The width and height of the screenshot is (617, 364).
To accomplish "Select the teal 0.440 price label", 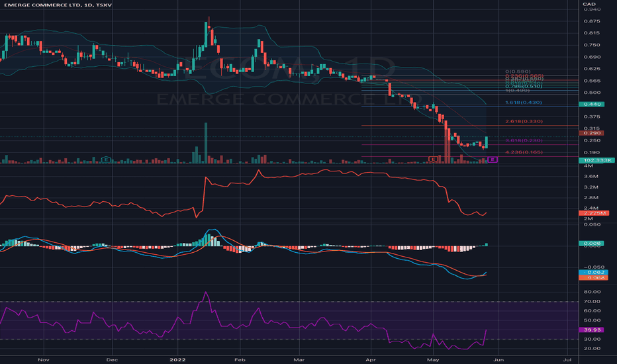I will pos(592,105).
